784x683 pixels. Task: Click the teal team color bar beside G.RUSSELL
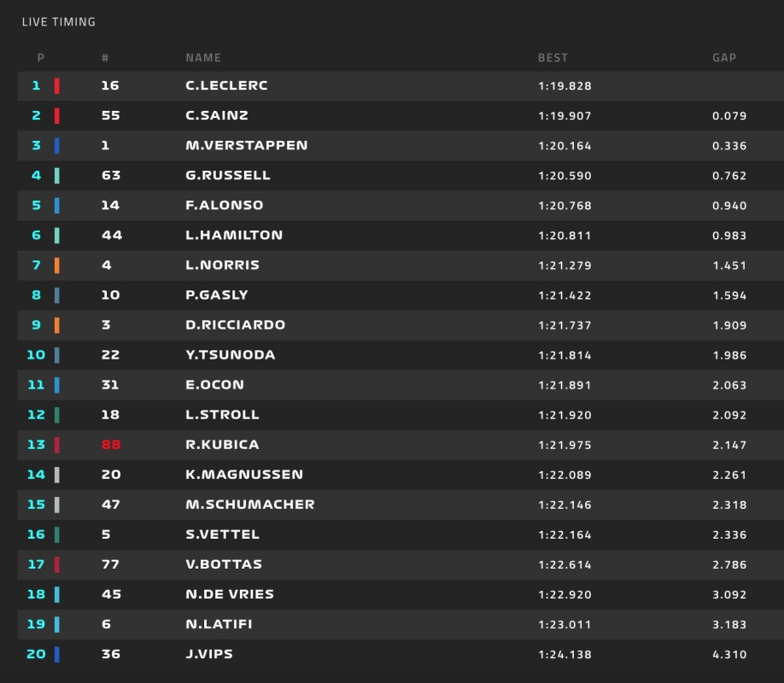coord(57,176)
